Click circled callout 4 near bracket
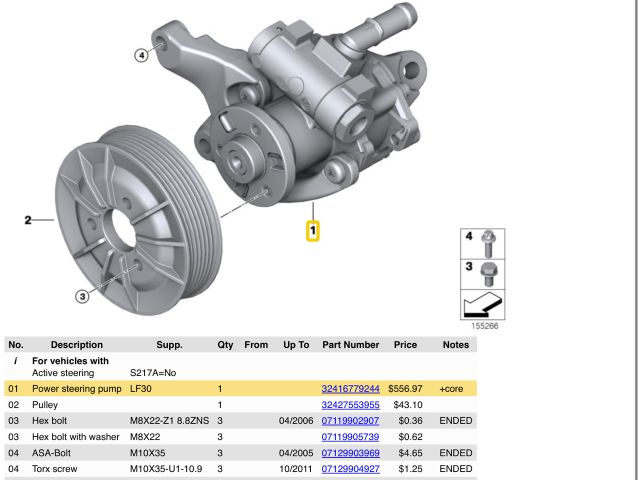Image resolution: width=640 pixels, height=480 pixels. tap(141, 55)
